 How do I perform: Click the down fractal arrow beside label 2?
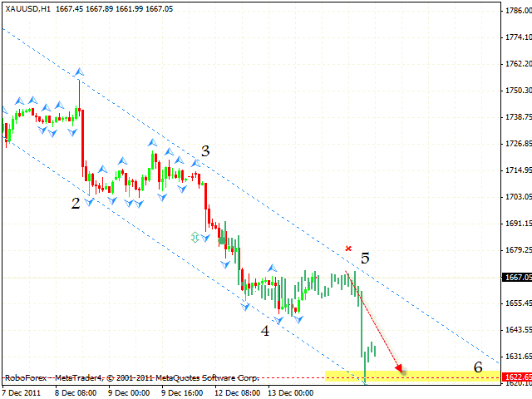(x=89, y=203)
